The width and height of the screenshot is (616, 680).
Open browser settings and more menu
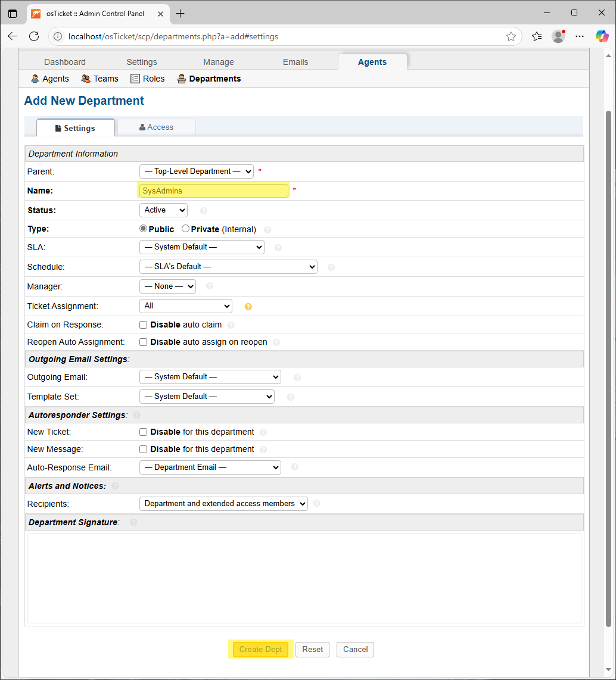coord(580,36)
